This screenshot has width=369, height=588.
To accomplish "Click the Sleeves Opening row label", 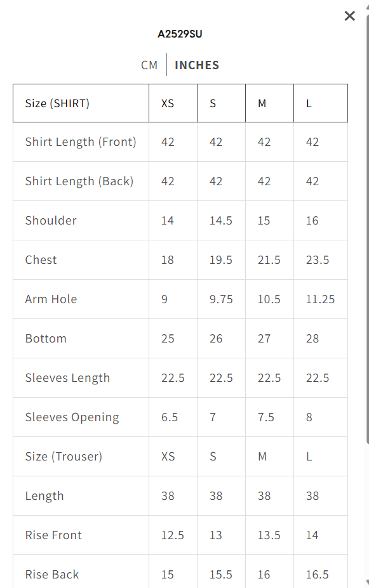I will pos(71,417).
